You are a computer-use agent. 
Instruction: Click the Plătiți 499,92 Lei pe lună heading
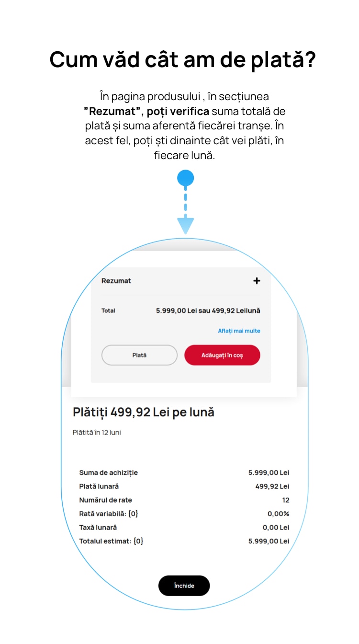(x=144, y=412)
